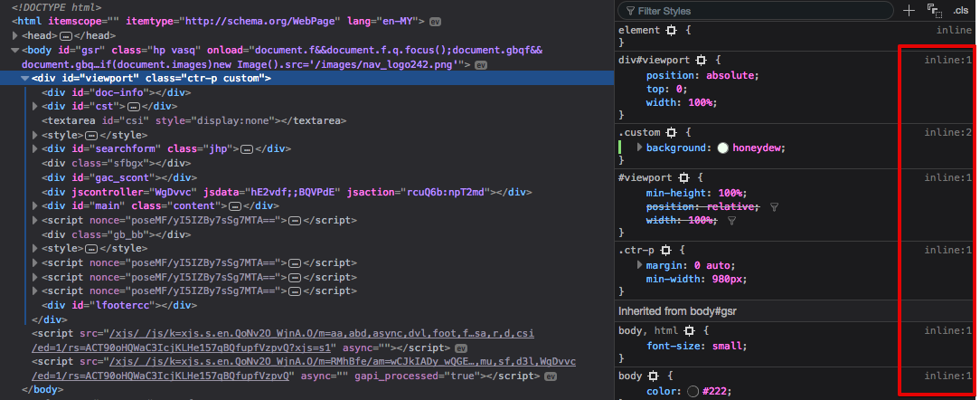Open the honeydew color swatch picker
This screenshot has width=980, height=400.
(722, 148)
